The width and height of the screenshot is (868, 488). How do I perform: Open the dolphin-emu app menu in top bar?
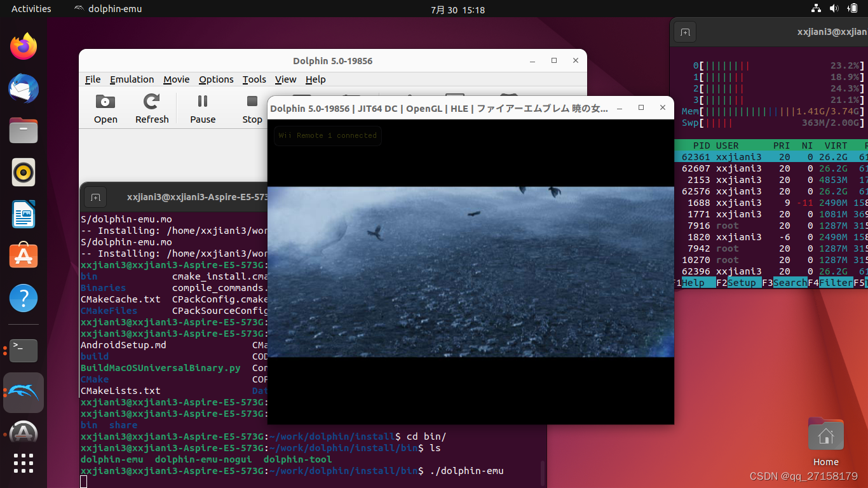tap(108, 9)
